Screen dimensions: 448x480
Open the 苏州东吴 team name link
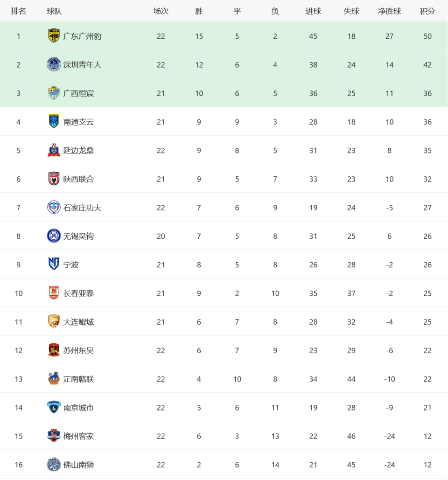coord(78,350)
